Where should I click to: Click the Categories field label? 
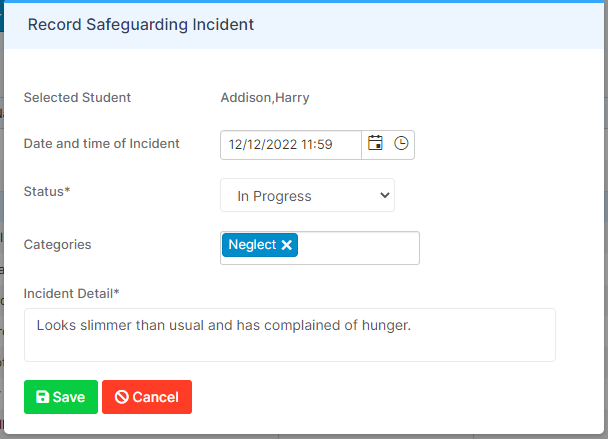coord(57,245)
